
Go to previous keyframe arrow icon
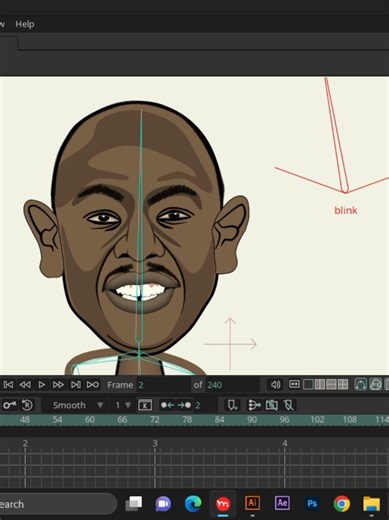pyautogui.click(x=167, y=405)
